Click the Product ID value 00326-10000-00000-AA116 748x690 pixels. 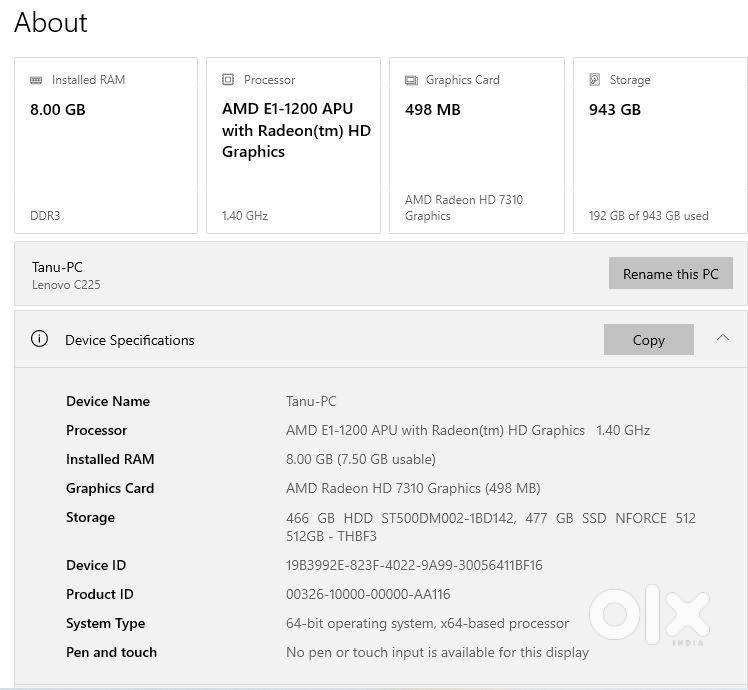(x=368, y=595)
